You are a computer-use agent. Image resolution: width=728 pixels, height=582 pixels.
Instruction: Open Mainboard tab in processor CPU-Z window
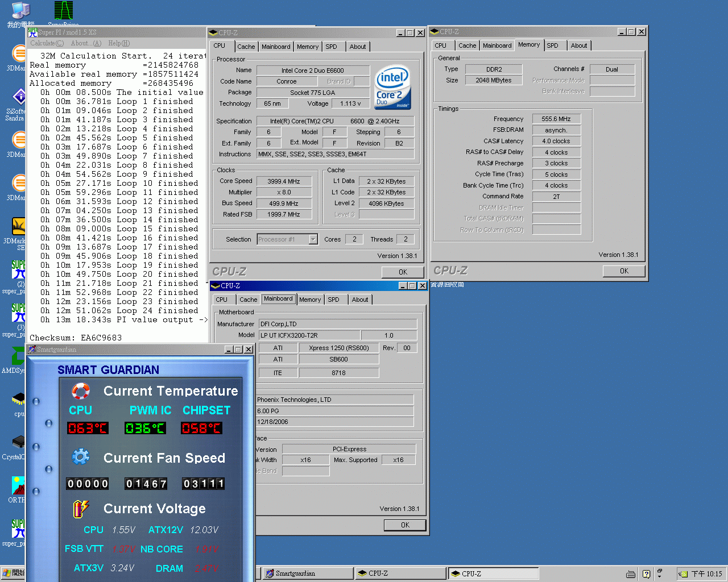(276, 47)
